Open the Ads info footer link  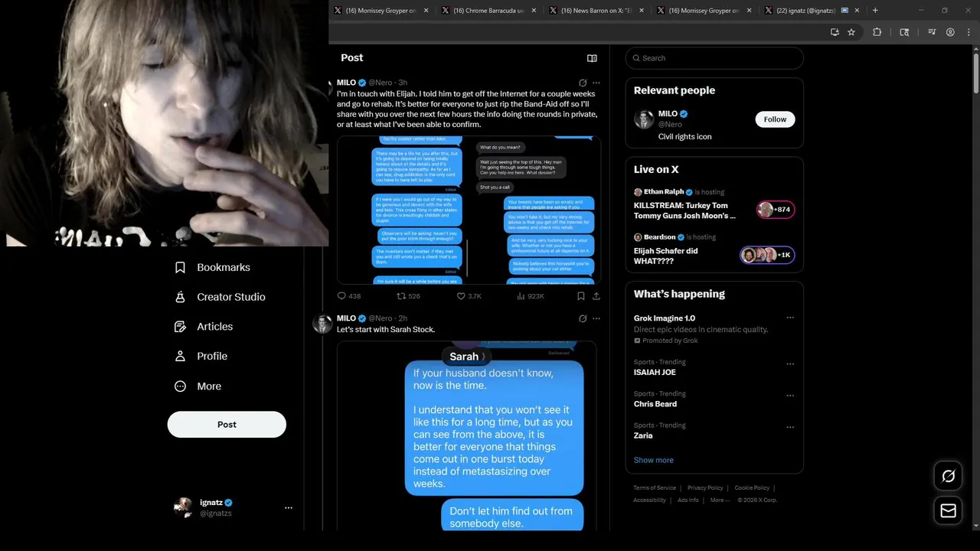click(x=688, y=500)
